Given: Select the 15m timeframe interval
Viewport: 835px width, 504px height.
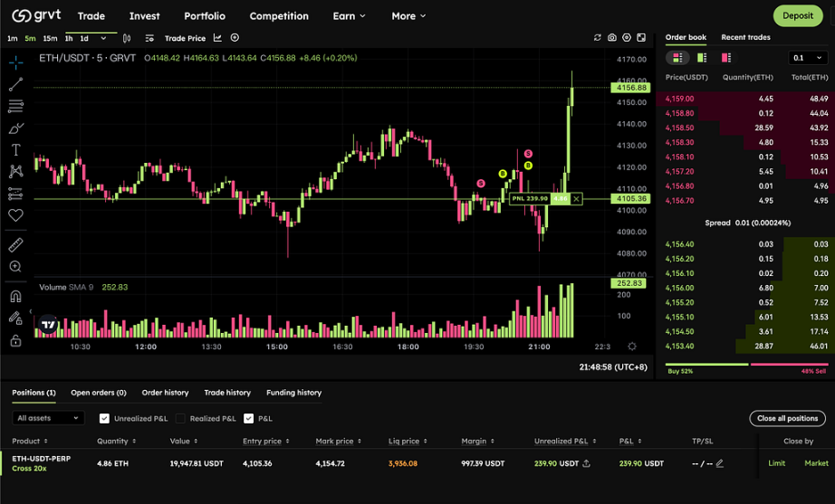Looking at the screenshot, I should pos(50,38).
